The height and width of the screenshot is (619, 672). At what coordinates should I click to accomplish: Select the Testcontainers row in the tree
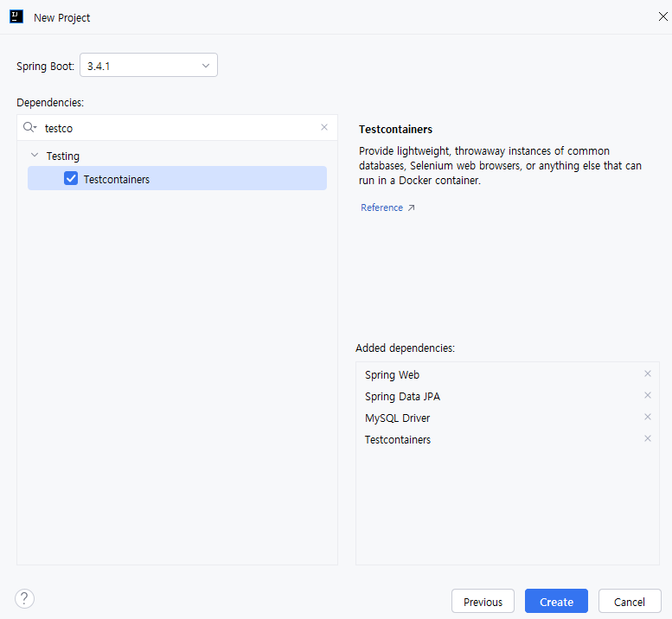coord(177,178)
